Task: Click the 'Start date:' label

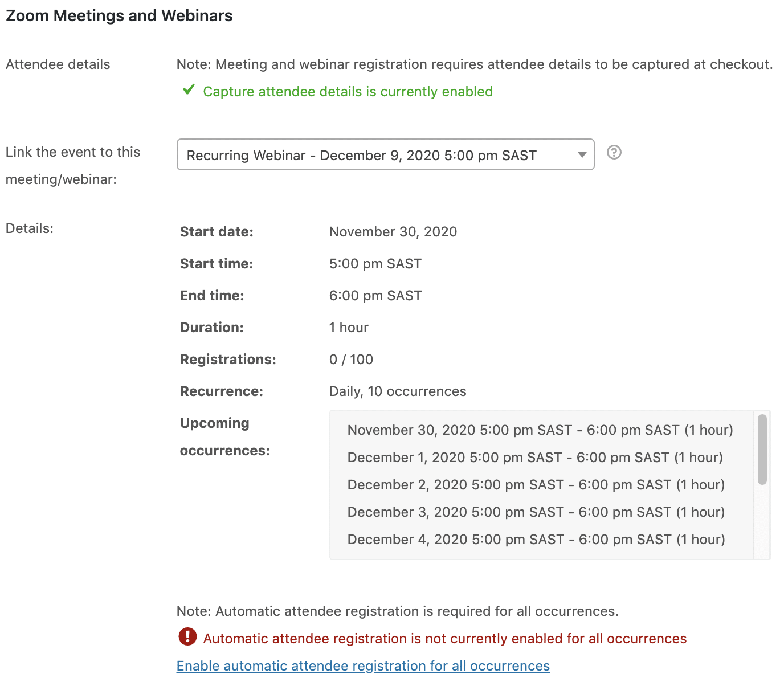Action: coord(217,232)
